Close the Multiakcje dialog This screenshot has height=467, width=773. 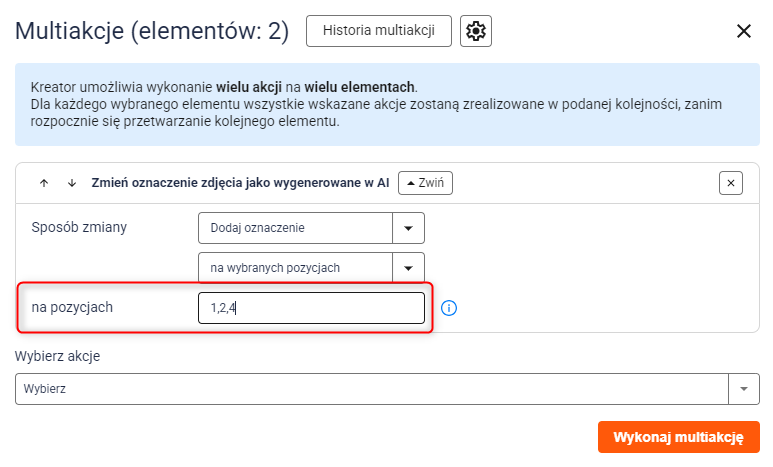pyautogui.click(x=743, y=31)
